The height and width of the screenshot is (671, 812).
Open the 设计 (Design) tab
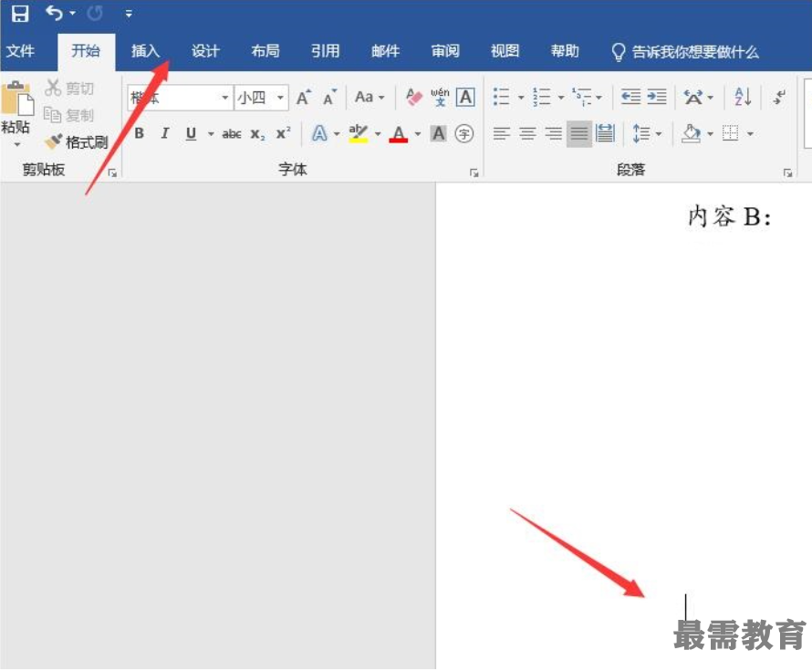tap(205, 51)
